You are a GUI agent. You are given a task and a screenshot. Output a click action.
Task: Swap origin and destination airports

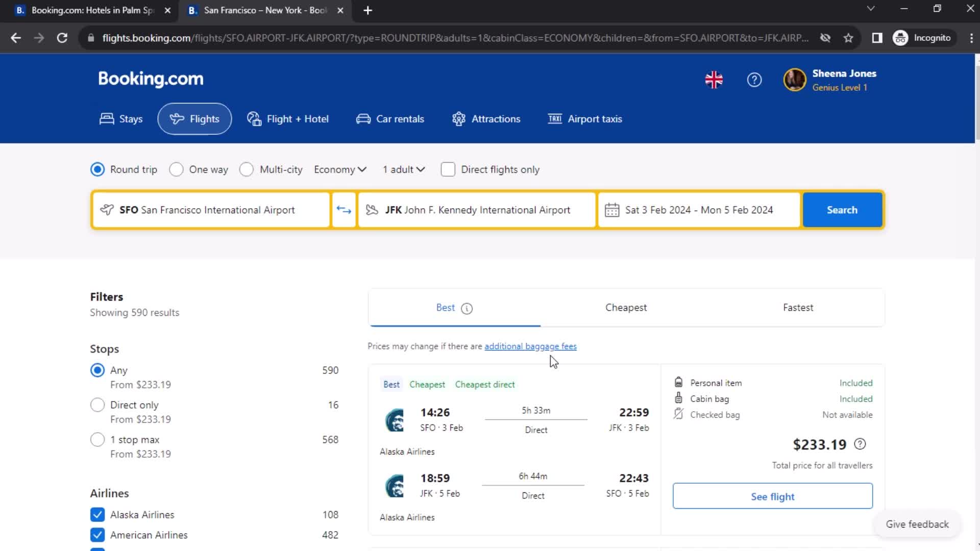[x=344, y=210]
